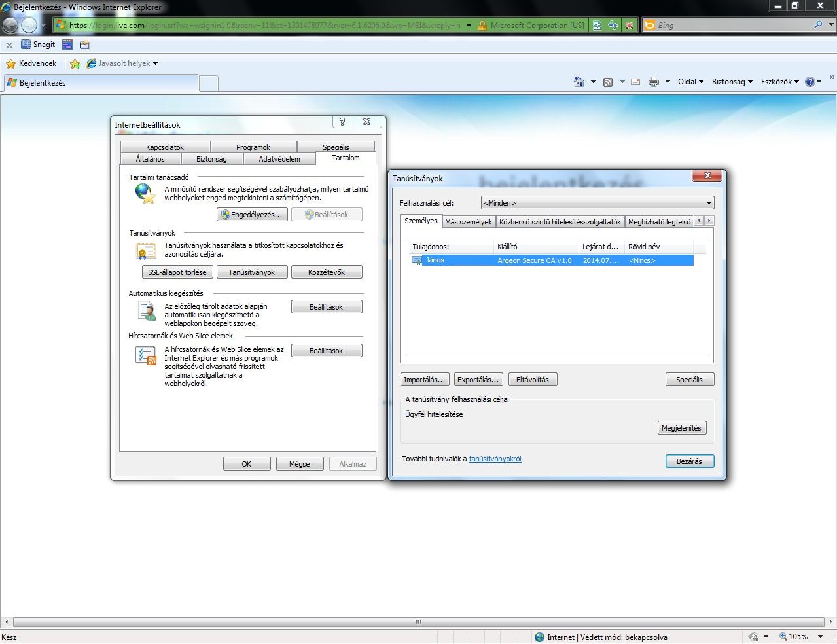Select the Megbízható legfelső tab
Viewport: 837px width, 644px height.
click(x=659, y=222)
